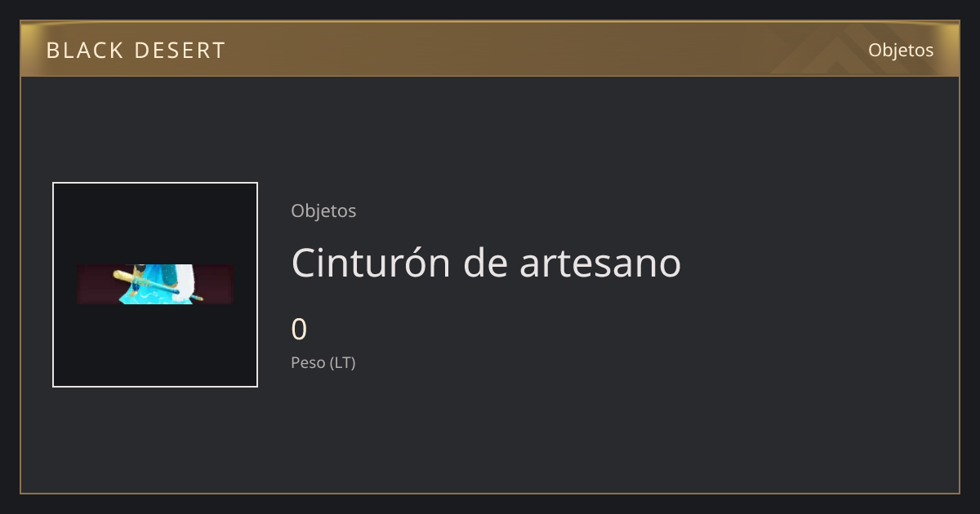Click the Cinturón de artesano belt icon

point(155,284)
